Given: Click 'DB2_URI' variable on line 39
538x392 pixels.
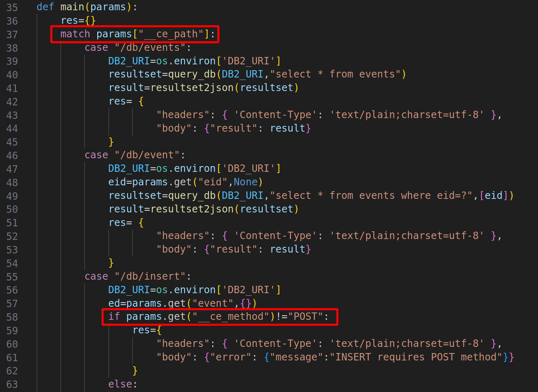Looking at the screenshot, I should click(x=129, y=61).
